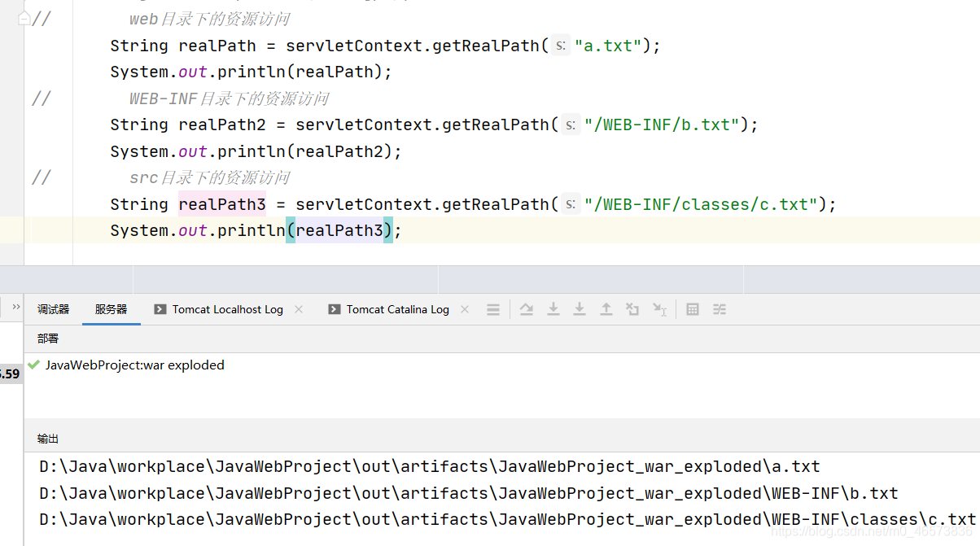The image size is (980, 546).
Task: Click the Step Out debug icon
Action: point(606,309)
